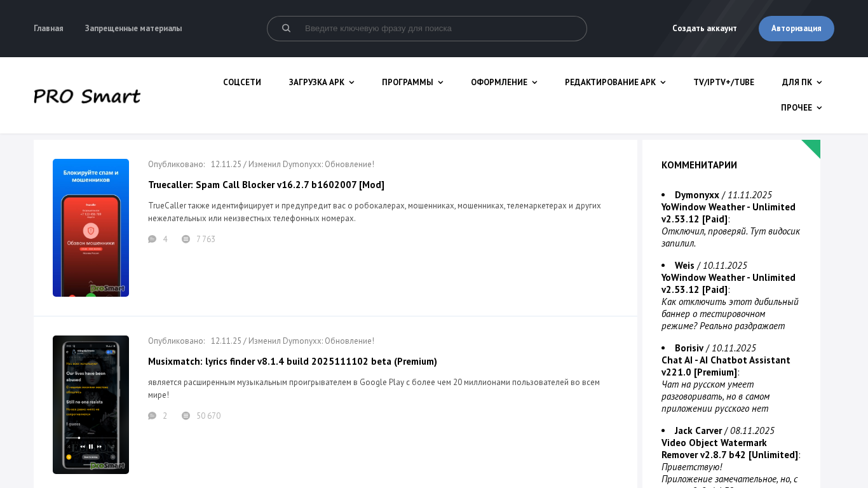Viewport: 868px width, 488px height.
Task: Click the search magnifier icon
Action: click(286, 28)
